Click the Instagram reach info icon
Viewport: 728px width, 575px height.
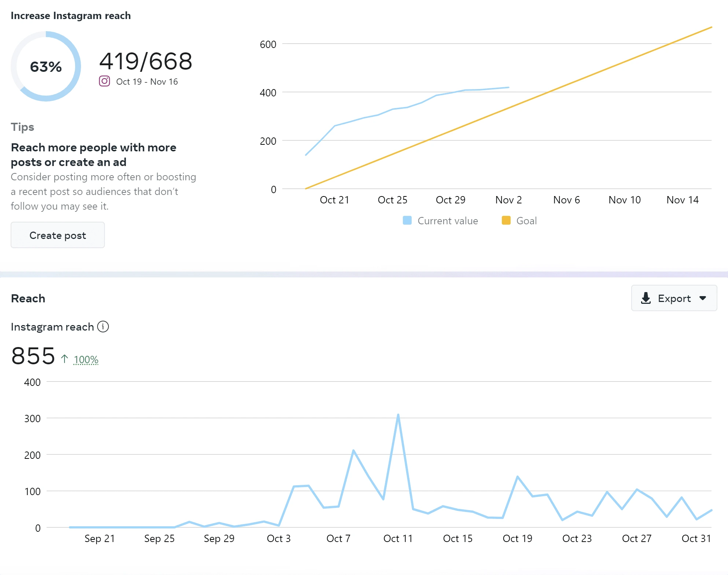coord(103,327)
